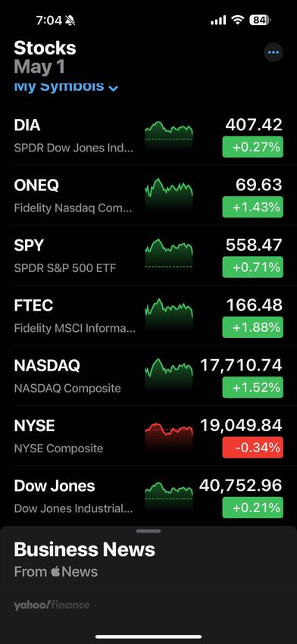
Task: Open the Yahoo Finance news source
Action: coord(52,605)
